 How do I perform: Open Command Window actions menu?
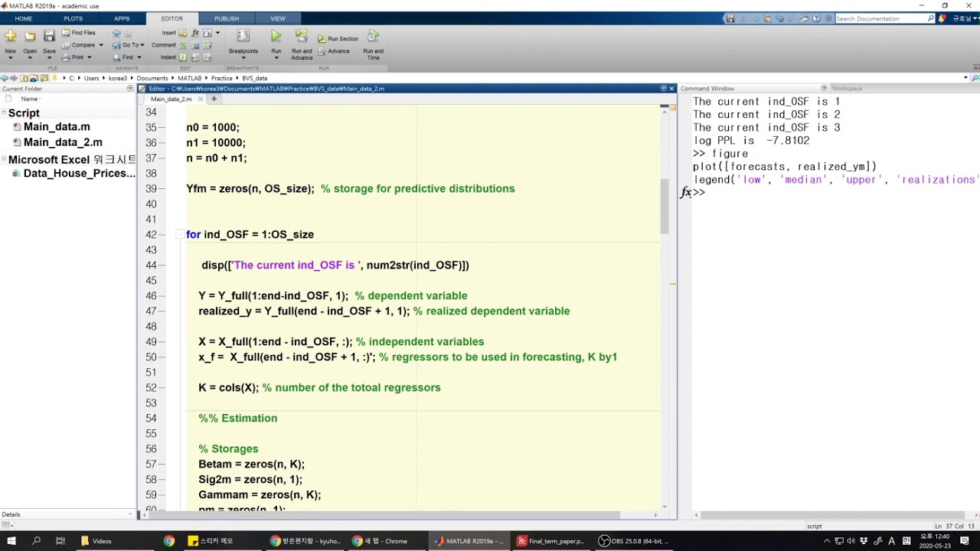click(x=824, y=89)
